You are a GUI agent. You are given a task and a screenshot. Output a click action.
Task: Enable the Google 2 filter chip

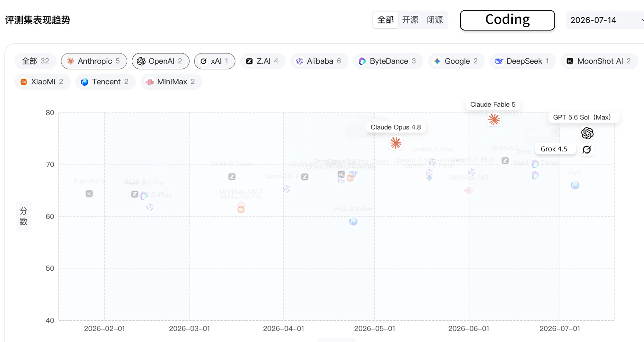pos(457,61)
